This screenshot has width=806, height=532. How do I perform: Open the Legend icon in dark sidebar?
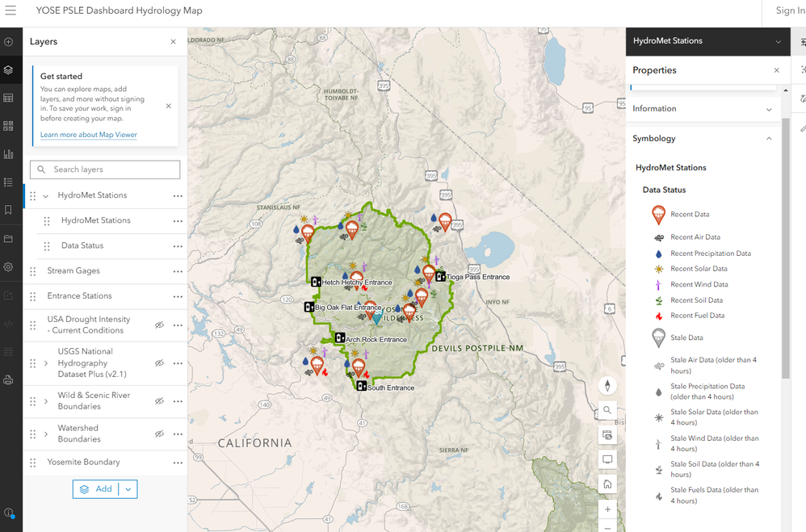pyautogui.click(x=8, y=182)
